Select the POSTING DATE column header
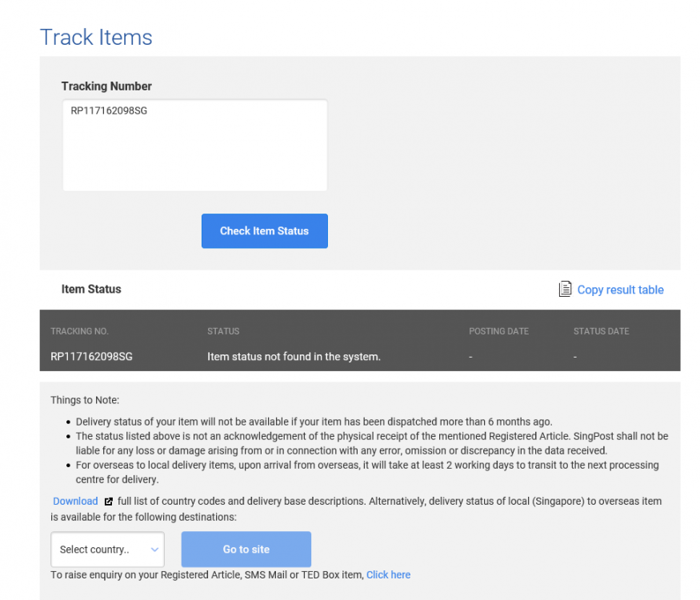 pyautogui.click(x=498, y=331)
